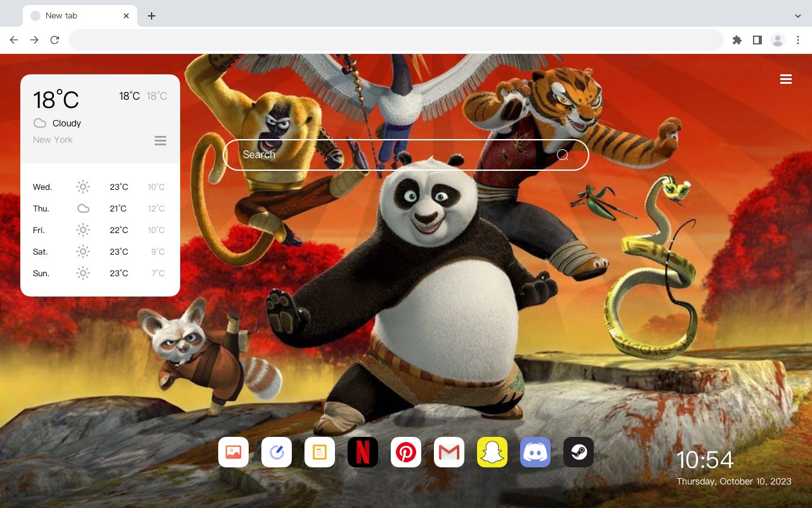Click into the Search field
Screen dimensions: 812x508
click(406, 155)
